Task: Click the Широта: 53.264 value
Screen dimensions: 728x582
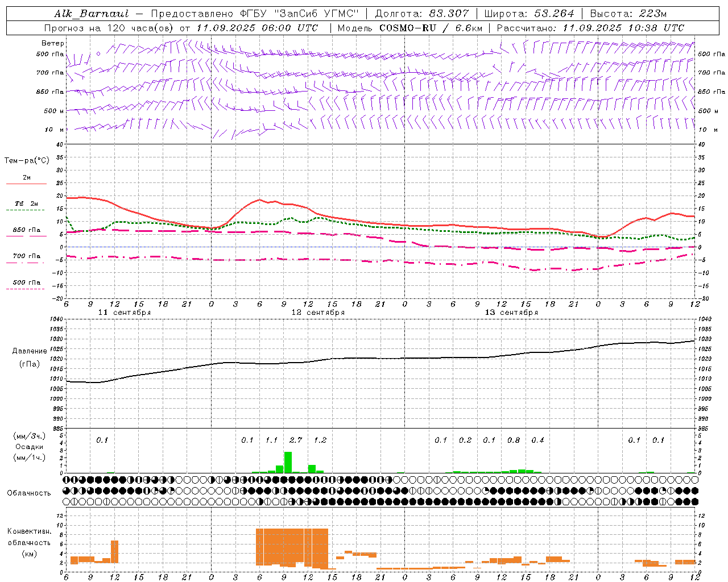Action: [529, 14]
